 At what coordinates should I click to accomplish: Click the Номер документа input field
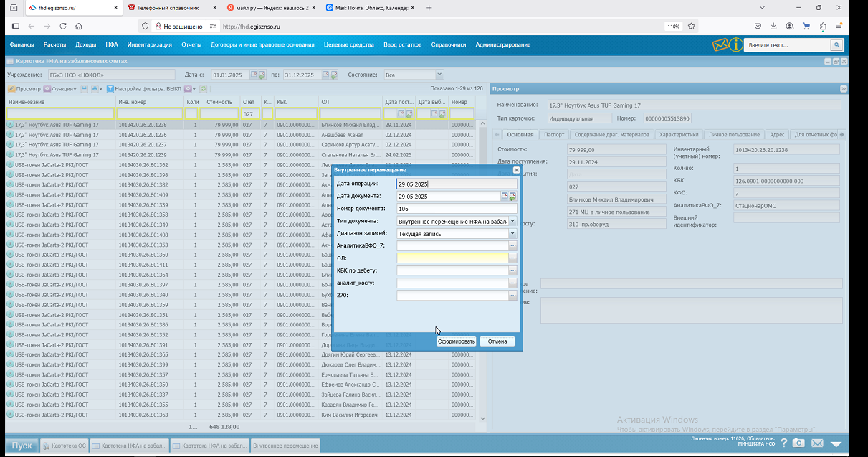[457, 209]
